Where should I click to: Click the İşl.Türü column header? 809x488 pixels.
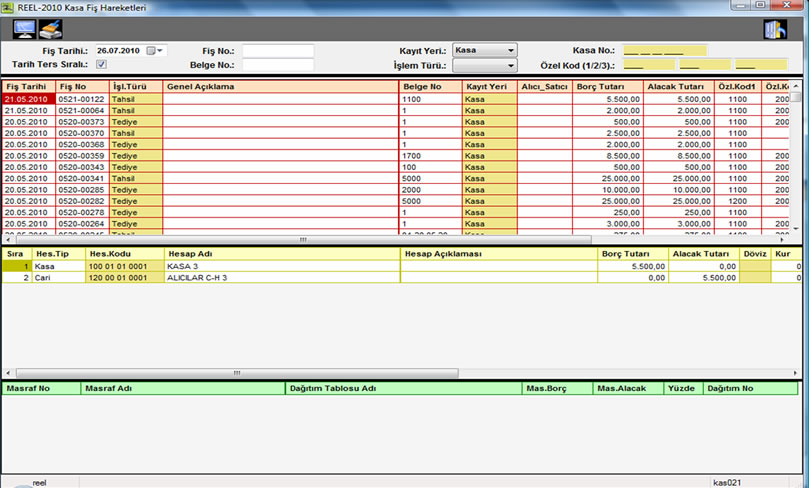coord(136,87)
